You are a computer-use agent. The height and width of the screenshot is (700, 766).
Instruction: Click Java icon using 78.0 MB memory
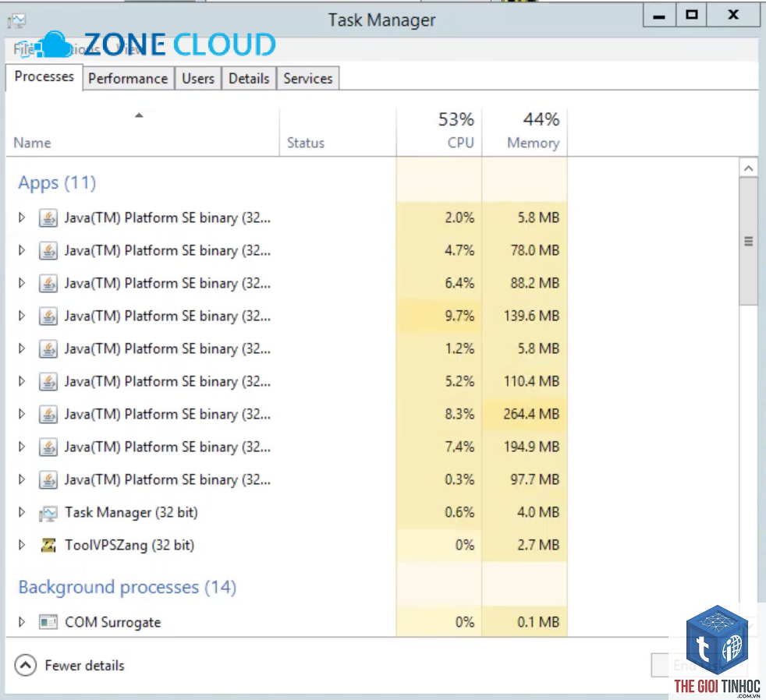coord(48,250)
